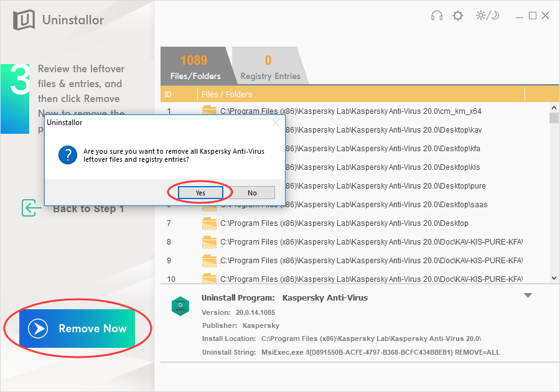Click the version value 20.0.14.1085

pyautogui.click(x=255, y=312)
